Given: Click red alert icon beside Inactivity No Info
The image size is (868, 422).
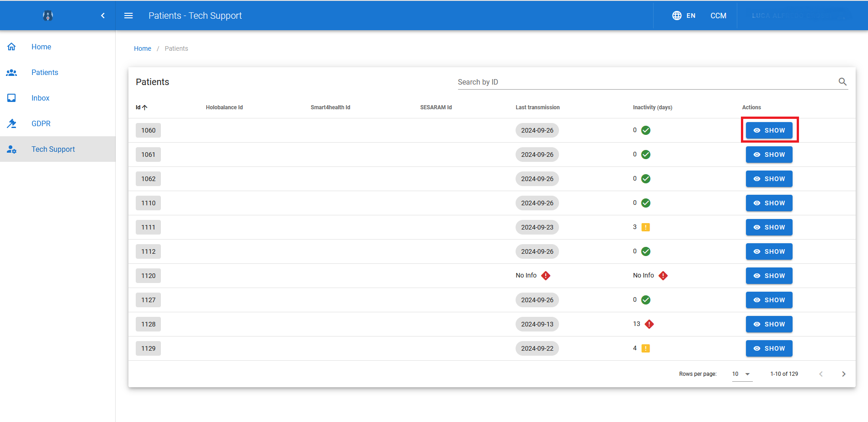Looking at the screenshot, I should pos(663,276).
